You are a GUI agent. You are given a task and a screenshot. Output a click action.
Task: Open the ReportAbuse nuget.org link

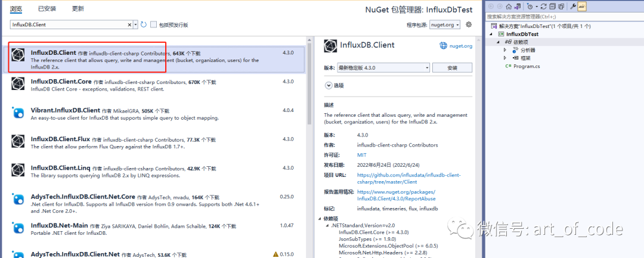coord(397,195)
